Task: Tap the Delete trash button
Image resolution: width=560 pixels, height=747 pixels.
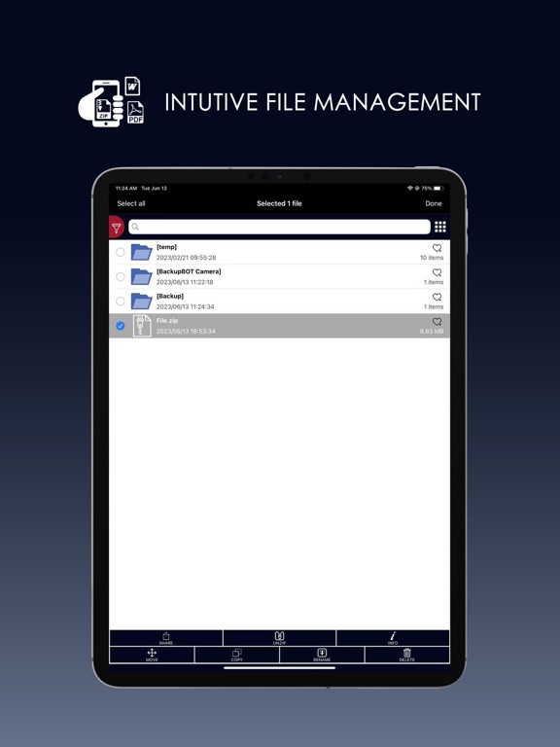Action: [407, 655]
